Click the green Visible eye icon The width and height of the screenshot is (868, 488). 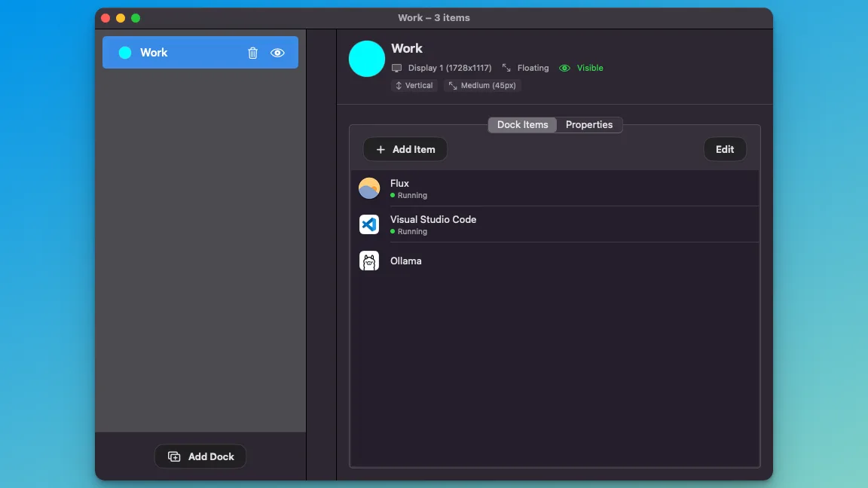564,68
